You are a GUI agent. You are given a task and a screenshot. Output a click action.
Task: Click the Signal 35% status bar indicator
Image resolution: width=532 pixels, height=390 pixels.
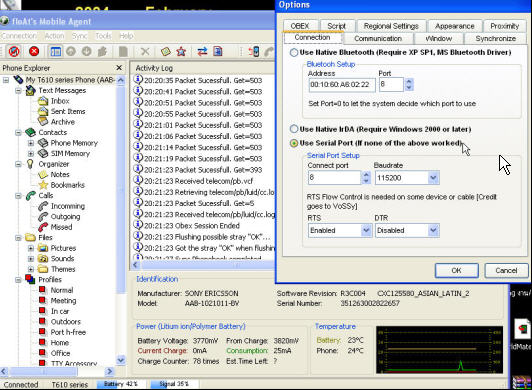174,384
